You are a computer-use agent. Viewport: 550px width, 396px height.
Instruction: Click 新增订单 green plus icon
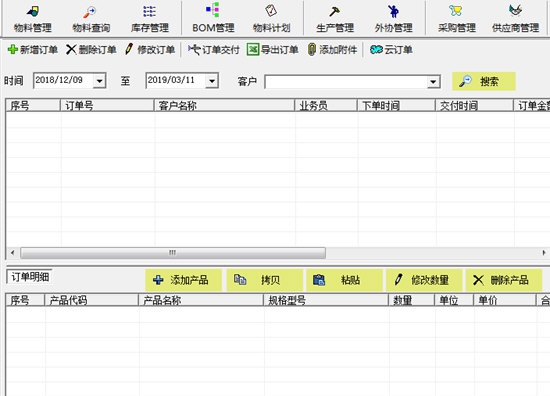click(x=13, y=49)
